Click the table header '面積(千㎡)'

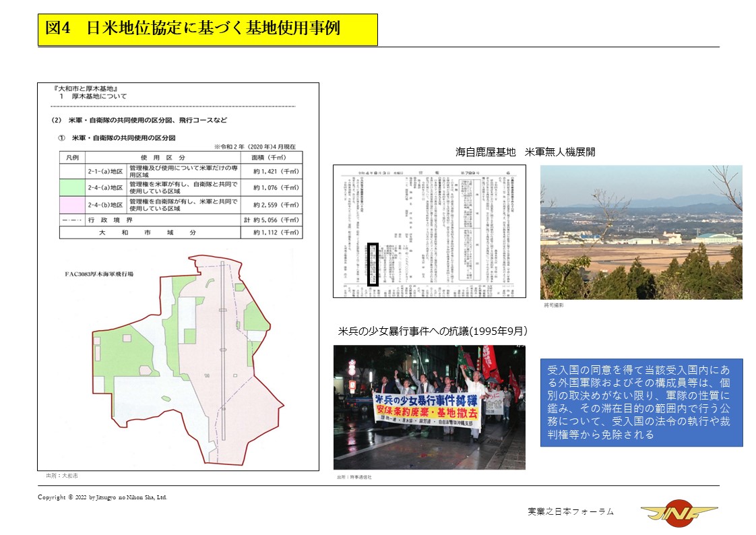click(269, 158)
